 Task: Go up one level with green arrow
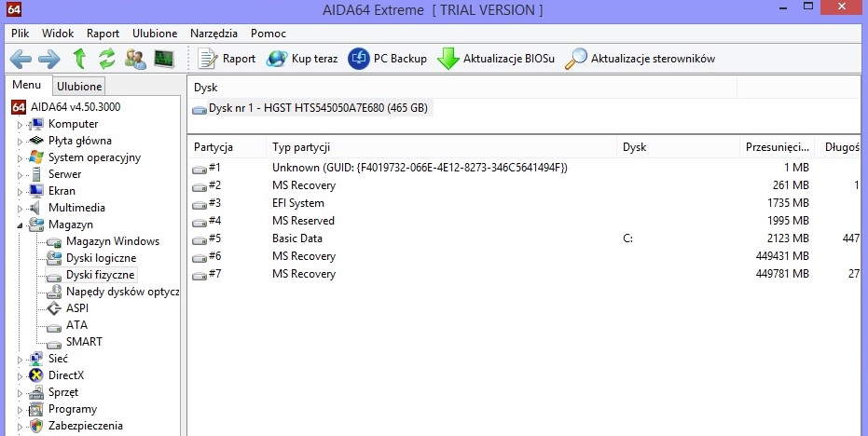click(x=80, y=58)
